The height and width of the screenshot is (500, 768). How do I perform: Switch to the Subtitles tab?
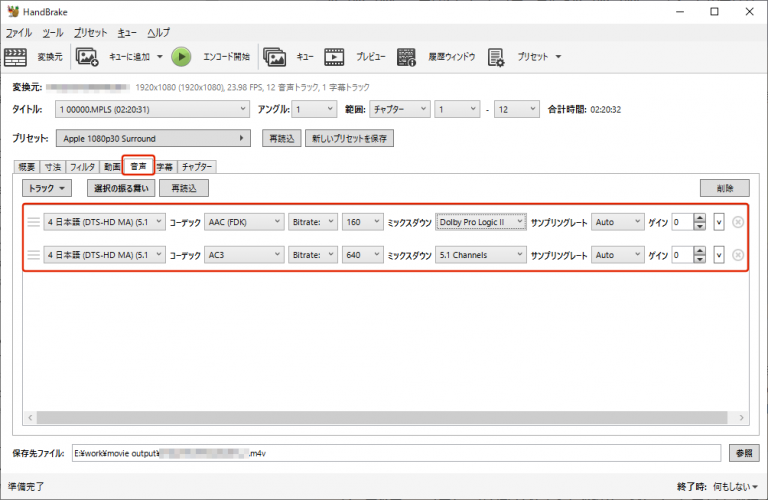tap(165, 167)
